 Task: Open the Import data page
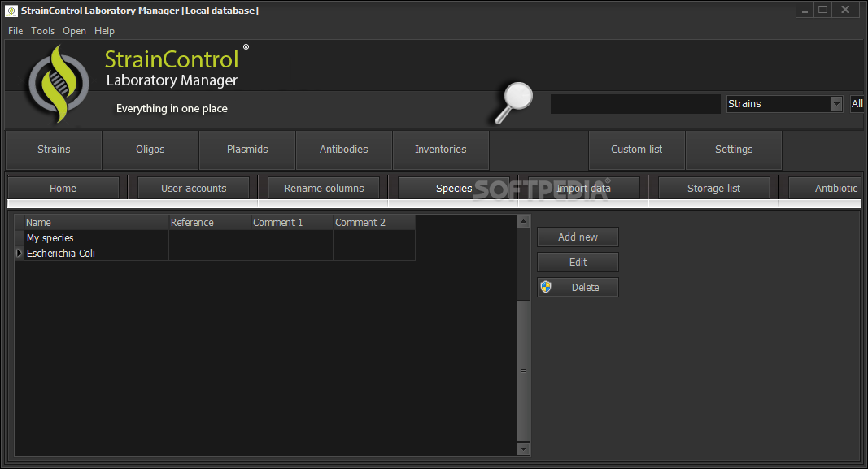click(x=584, y=188)
